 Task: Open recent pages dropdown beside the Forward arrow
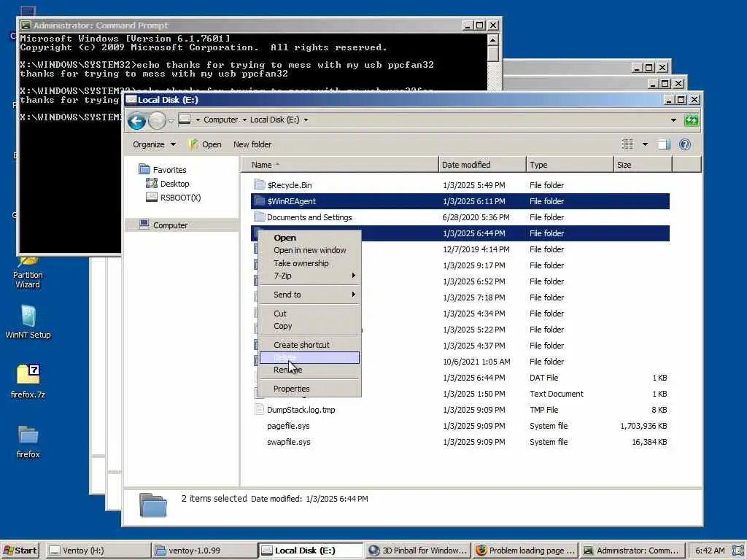[171, 120]
